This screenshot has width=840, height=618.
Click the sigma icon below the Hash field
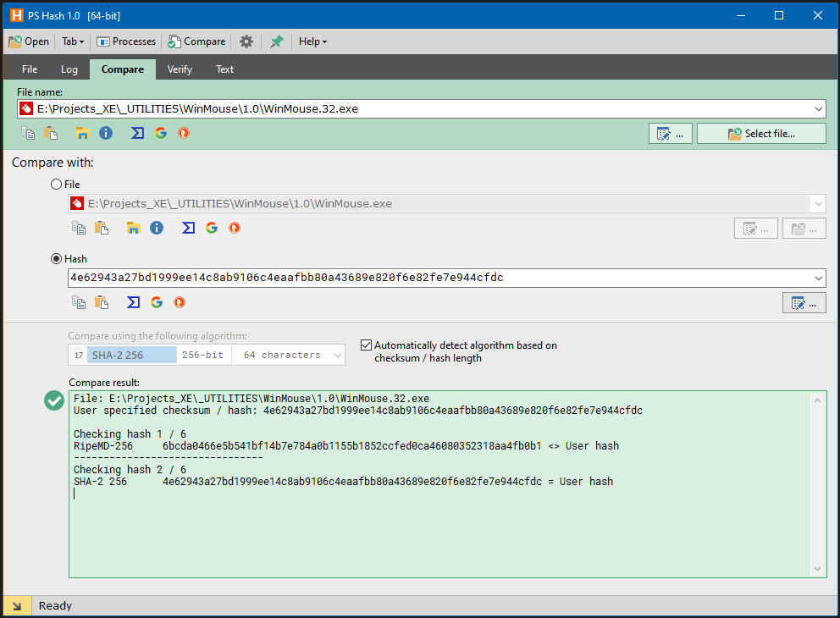tap(134, 302)
